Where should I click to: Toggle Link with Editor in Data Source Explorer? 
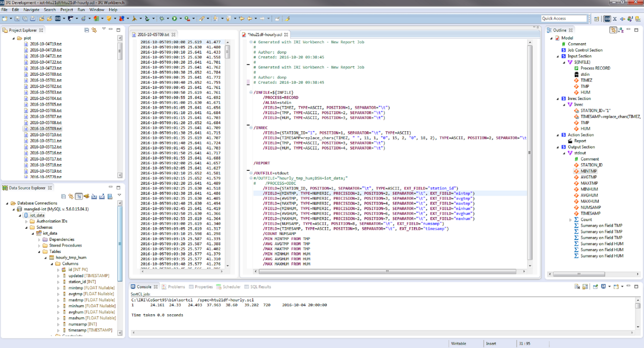(x=71, y=197)
